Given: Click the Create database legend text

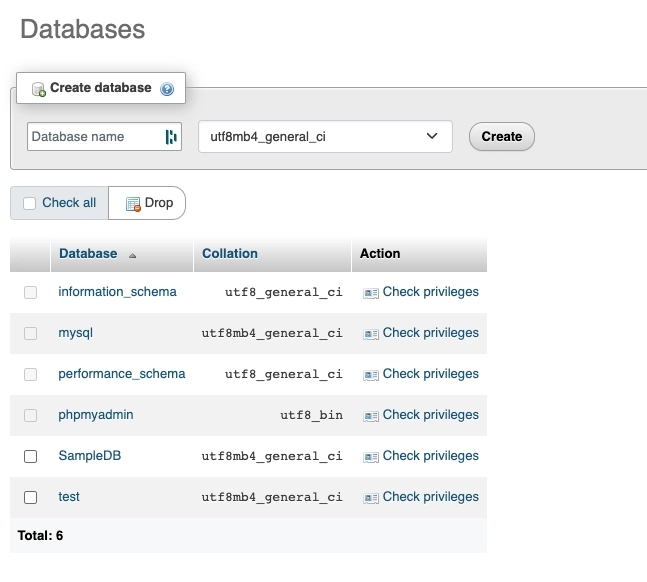Looking at the screenshot, I should [x=101, y=88].
